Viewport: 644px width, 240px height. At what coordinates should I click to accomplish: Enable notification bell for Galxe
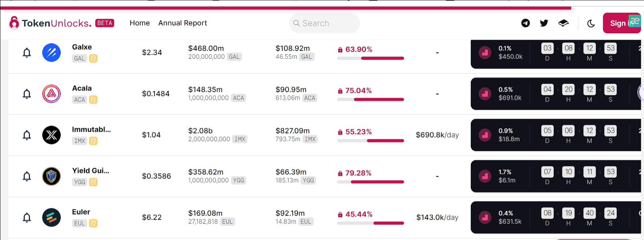tap(27, 53)
